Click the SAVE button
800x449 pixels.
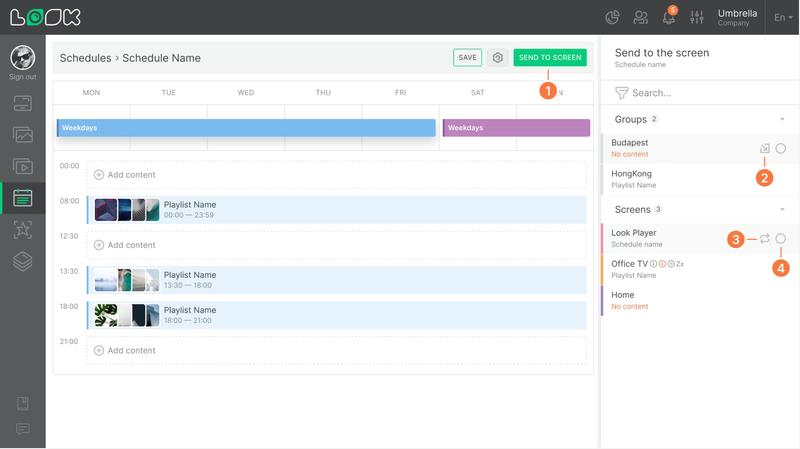coord(467,58)
